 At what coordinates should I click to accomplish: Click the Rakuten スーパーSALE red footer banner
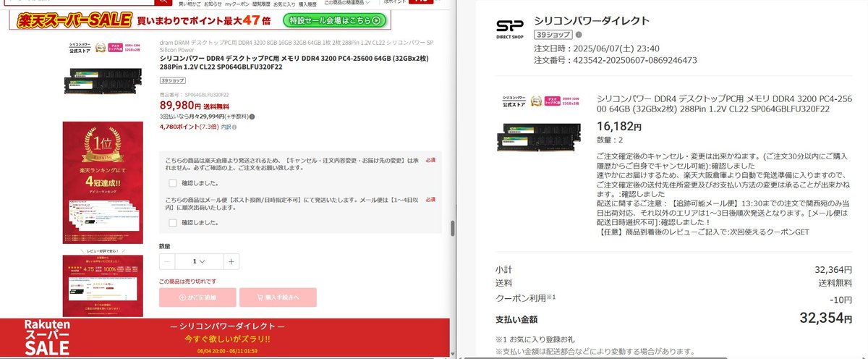pos(225,338)
